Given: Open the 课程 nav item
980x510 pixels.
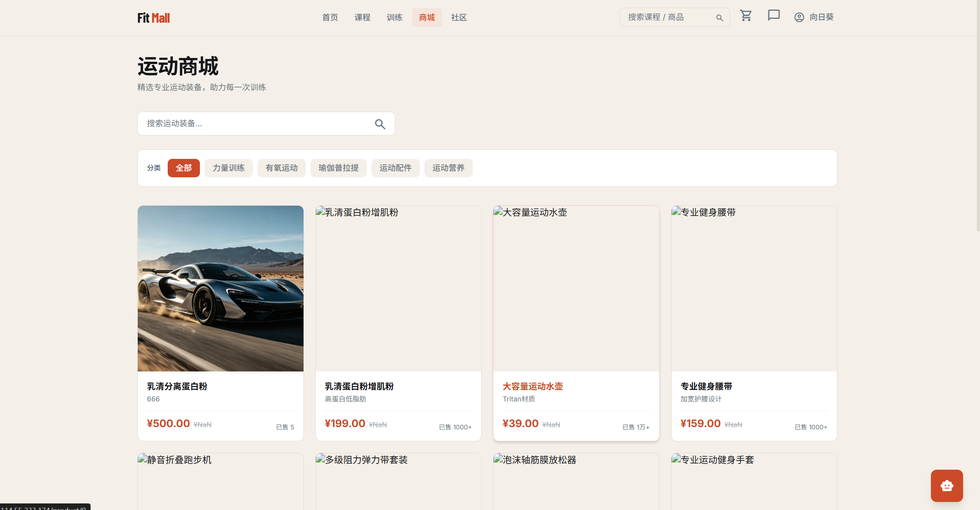Looking at the screenshot, I should point(362,17).
